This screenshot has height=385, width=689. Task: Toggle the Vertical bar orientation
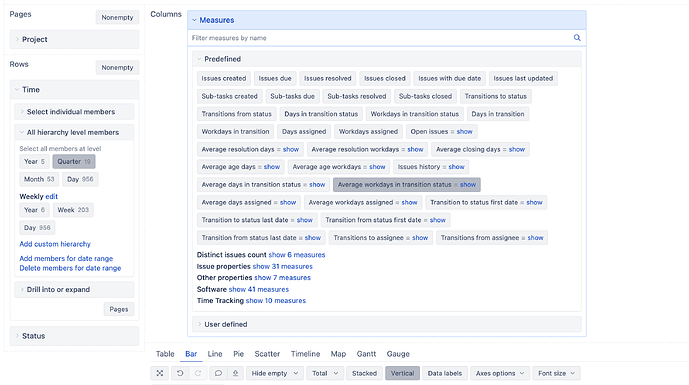(403, 373)
